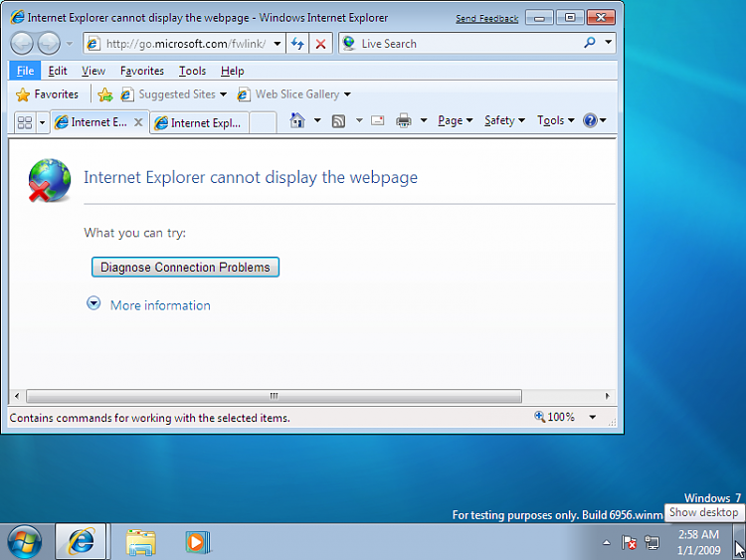Click Diagnose Connection Problems button

(185, 267)
